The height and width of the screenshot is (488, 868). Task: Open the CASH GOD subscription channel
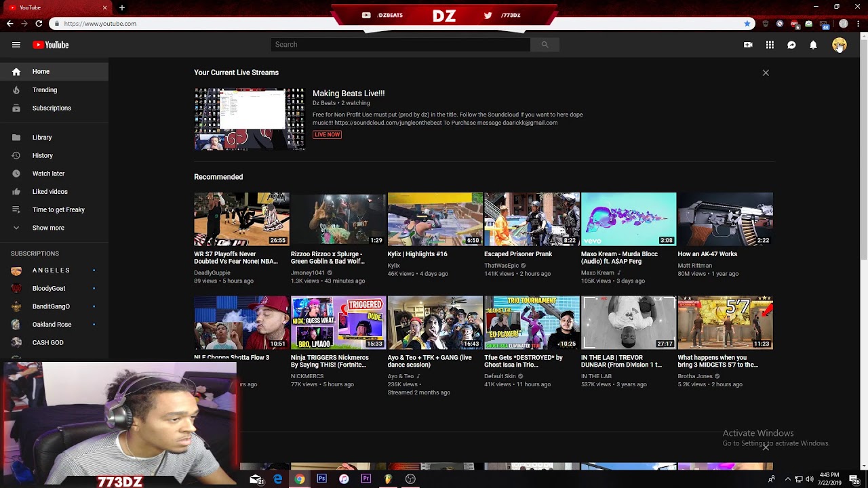(x=54, y=342)
